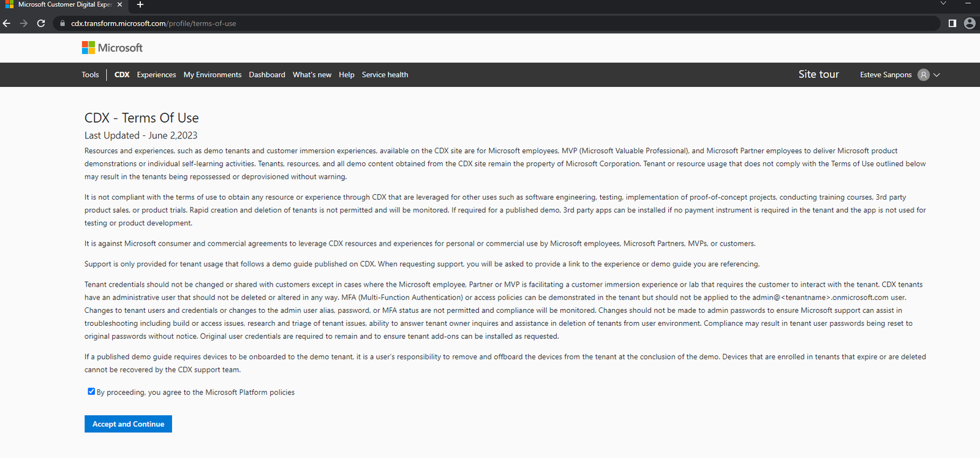Uncheck the Microsoft Platform policies agreement checkbox

91,392
